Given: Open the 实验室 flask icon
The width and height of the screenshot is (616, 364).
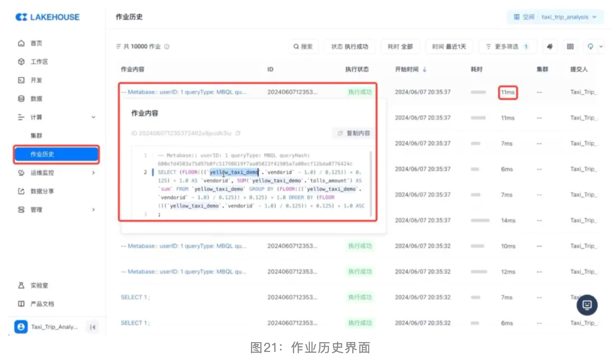Looking at the screenshot, I should [21, 285].
